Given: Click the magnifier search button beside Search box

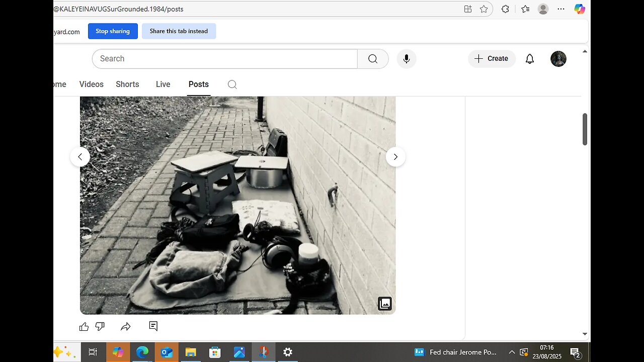Looking at the screenshot, I should click(x=373, y=59).
